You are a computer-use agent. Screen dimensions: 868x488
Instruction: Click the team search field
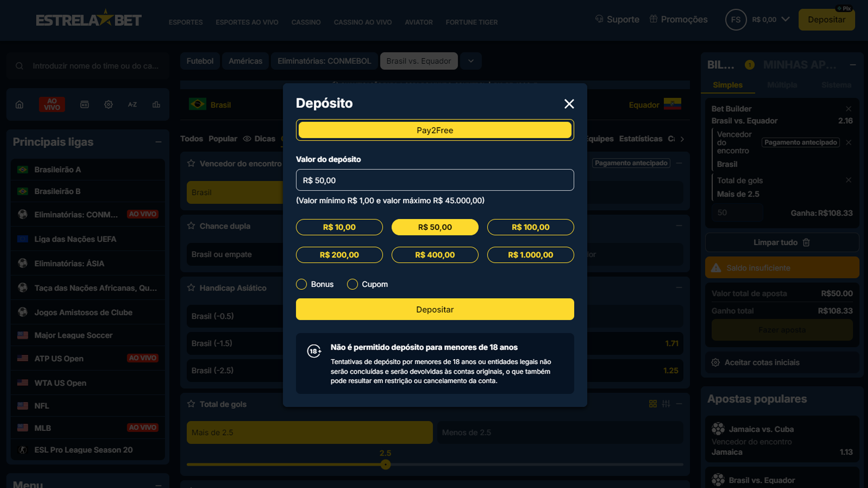click(88, 66)
